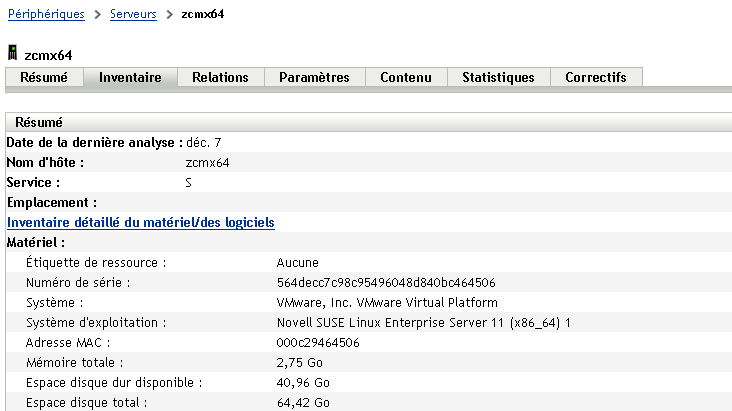
Task: Click the MAC address value 000c29464506
Action: tap(318, 342)
